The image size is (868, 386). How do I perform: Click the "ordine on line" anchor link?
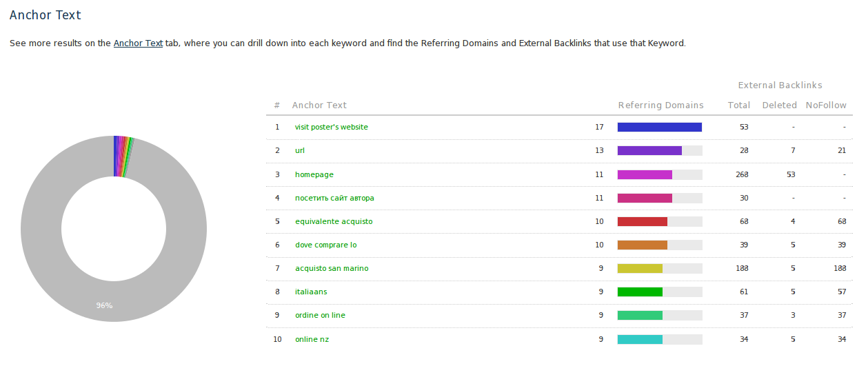320,315
